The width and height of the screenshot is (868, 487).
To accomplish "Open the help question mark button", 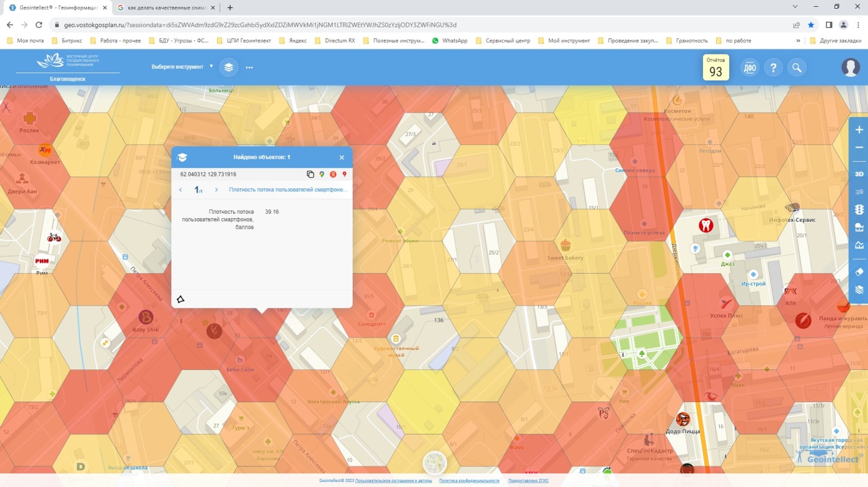I will pyautogui.click(x=773, y=68).
